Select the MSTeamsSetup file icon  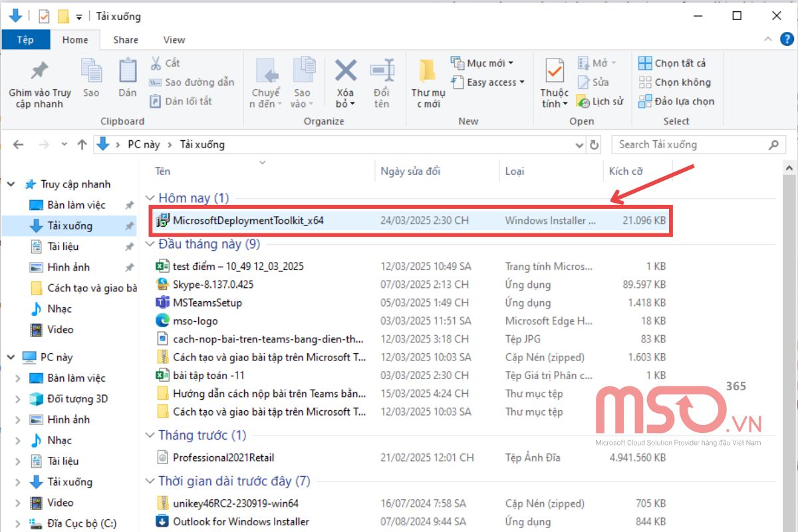coord(162,303)
